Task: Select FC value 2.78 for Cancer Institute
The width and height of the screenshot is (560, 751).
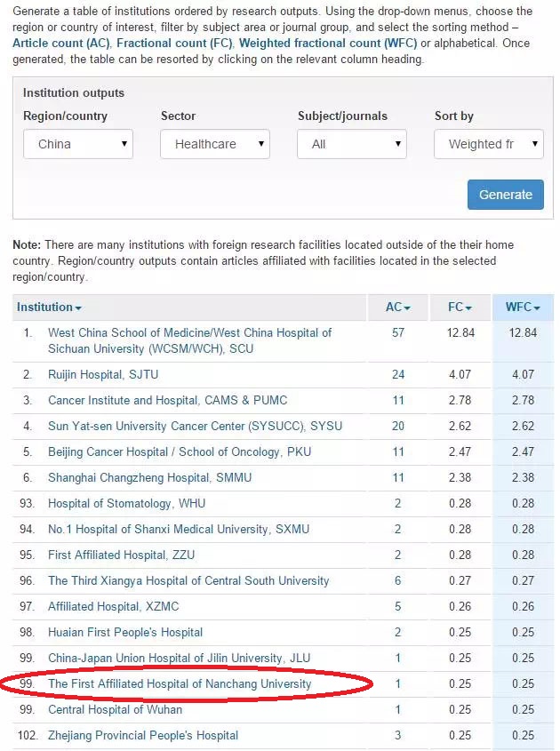Action: (460, 401)
